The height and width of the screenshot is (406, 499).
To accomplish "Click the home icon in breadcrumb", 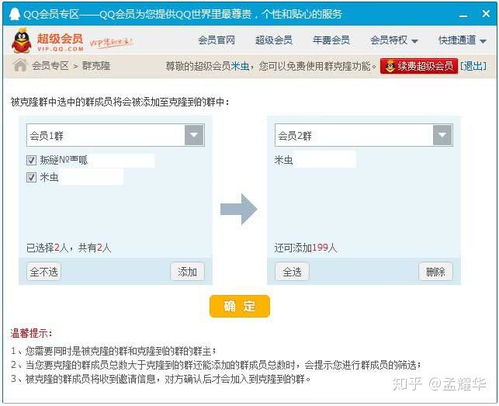I will tap(20, 65).
